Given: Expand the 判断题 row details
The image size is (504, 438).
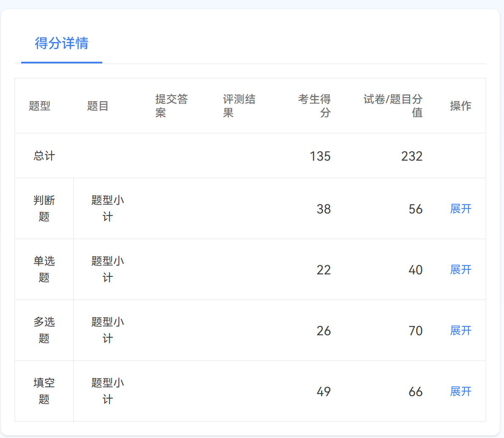Looking at the screenshot, I should click(x=460, y=209).
